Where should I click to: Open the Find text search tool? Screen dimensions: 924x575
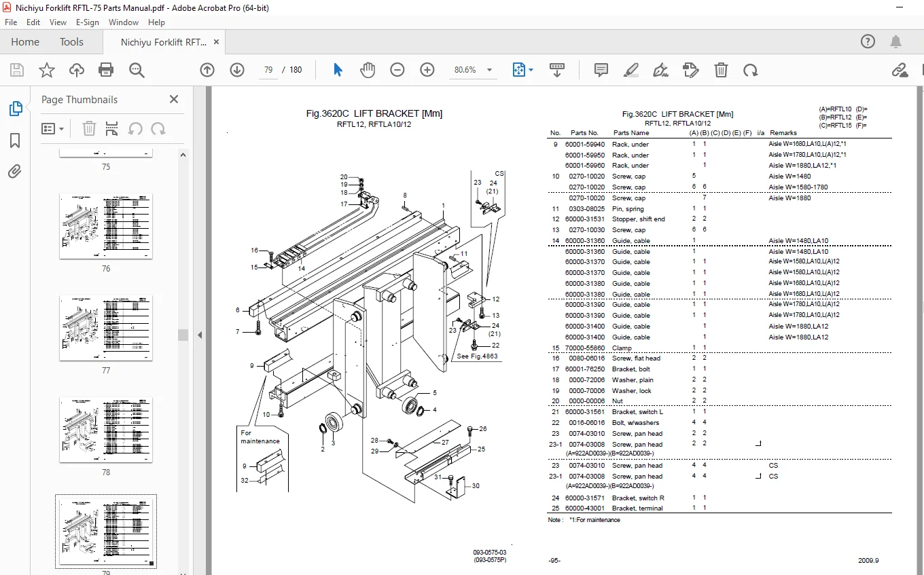tap(137, 70)
